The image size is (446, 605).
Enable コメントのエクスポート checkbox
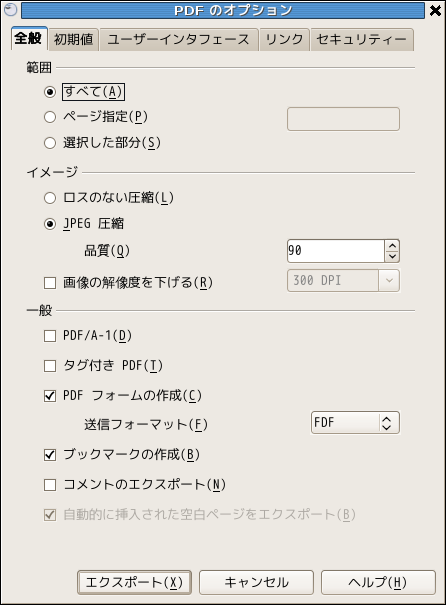[x=50, y=485]
